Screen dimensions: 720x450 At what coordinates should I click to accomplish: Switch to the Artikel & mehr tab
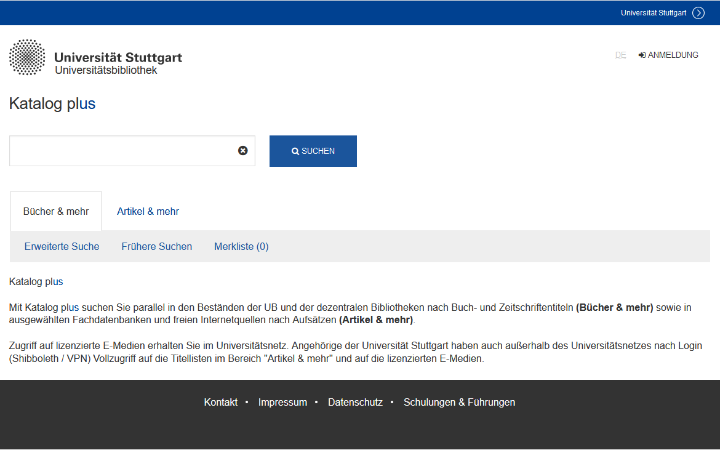(x=148, y=211)
